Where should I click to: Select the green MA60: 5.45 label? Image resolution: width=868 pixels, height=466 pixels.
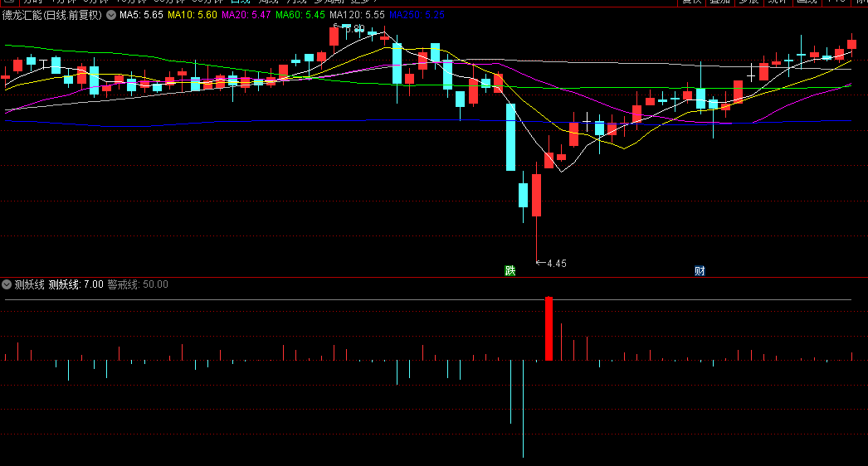[300, 15]
